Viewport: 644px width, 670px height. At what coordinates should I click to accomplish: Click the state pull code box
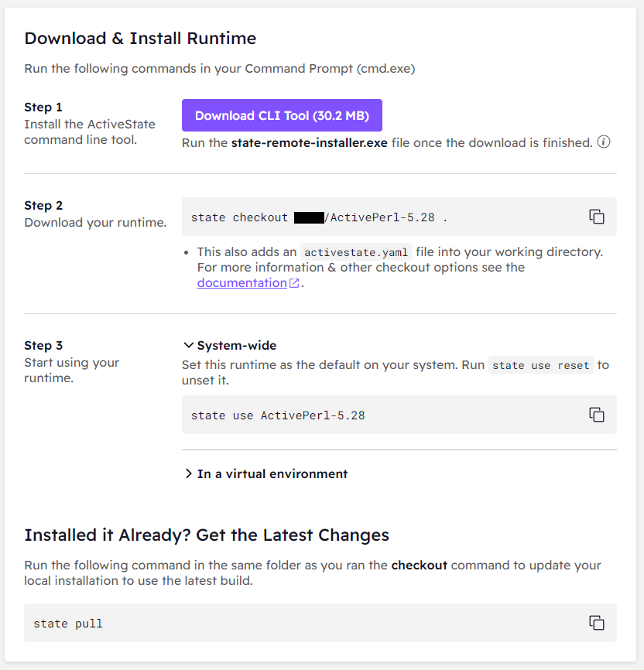coord(320,623)
